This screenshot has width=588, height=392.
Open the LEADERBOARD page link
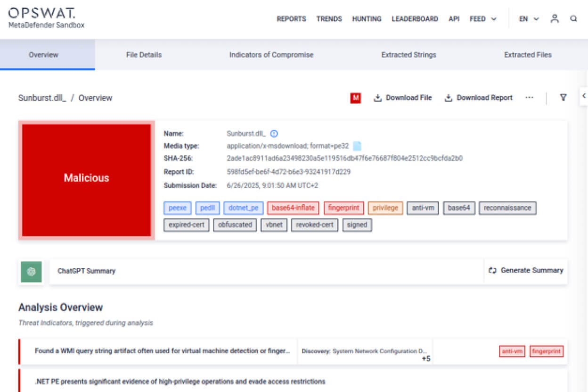pos(415,19)
